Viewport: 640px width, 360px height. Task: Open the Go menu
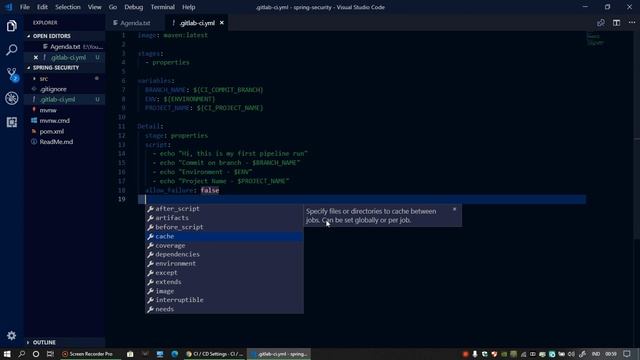pyautogui.click(x=113, y=7)
